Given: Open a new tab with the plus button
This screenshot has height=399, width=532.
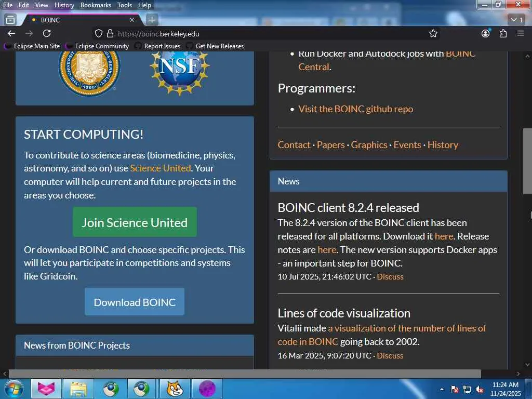Looking at the screenshot, I should [x=152, y=20].
